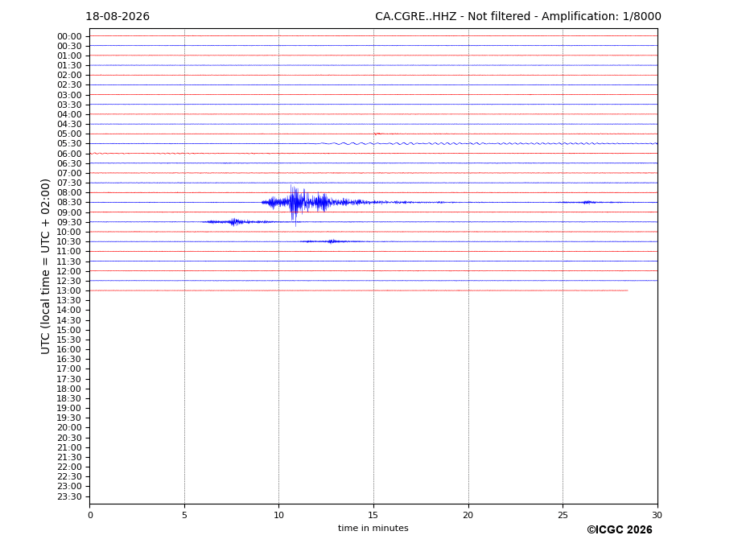Select the 06:00 time row label
The height and width of the screenshot is (560, 746).
click(69, 154)
